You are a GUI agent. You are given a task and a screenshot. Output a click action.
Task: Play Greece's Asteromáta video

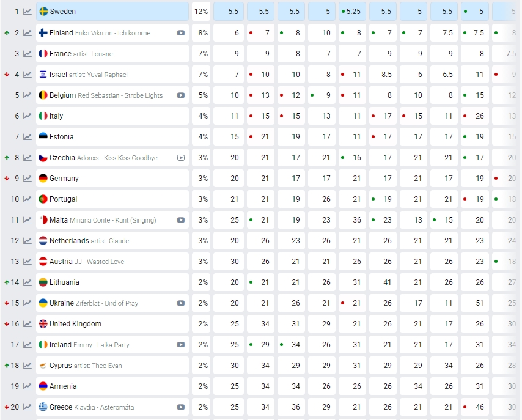[x=181, y=407]
